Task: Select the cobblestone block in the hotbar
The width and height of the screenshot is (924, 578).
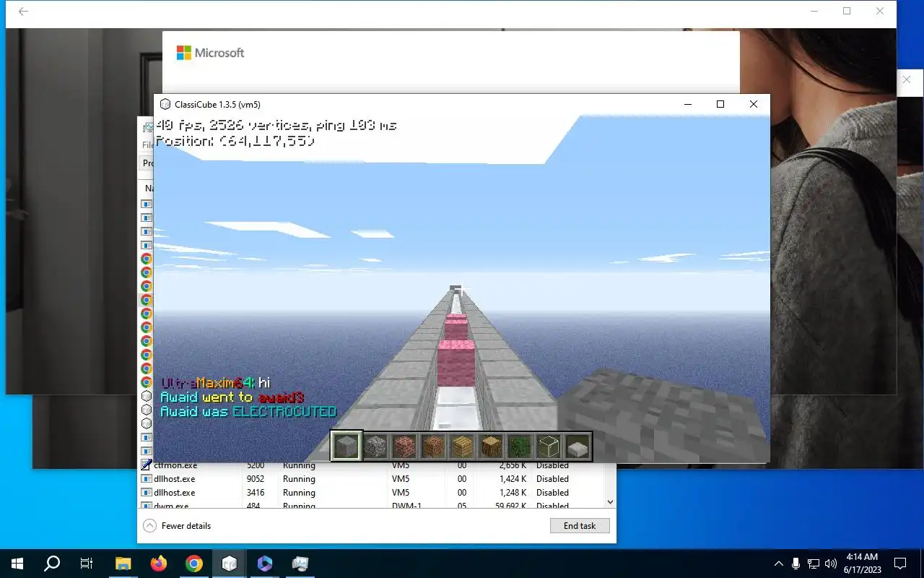Action: pyautogui.click(x=375, y=447)
